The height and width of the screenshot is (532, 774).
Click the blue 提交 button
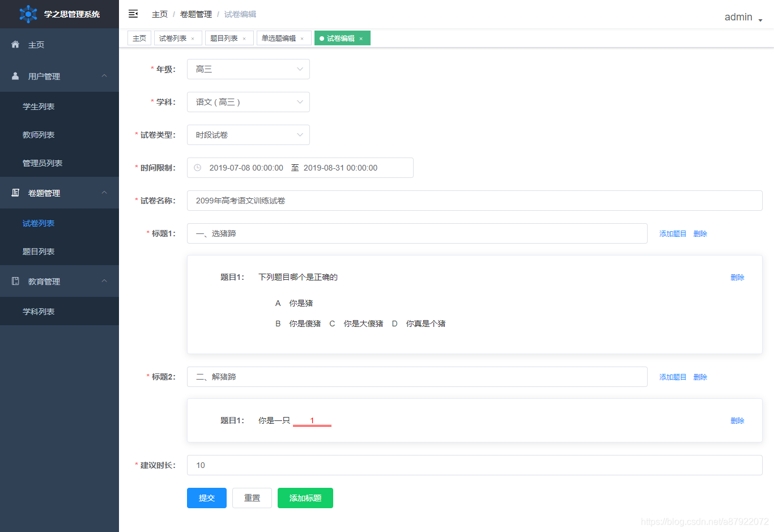pyautogui.click(x=207, y=498)
